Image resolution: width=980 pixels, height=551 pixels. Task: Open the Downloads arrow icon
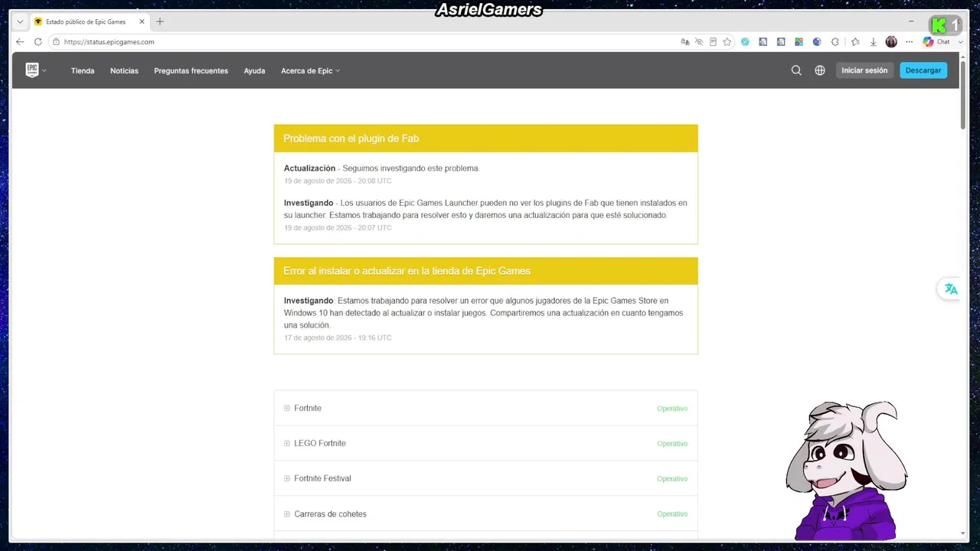(x=873, y=42)
